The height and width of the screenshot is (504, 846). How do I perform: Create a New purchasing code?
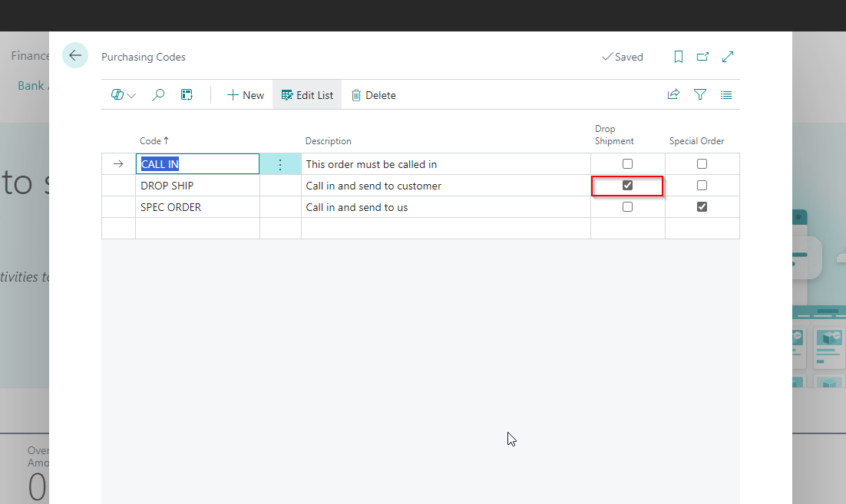click(x=246, y=95)
